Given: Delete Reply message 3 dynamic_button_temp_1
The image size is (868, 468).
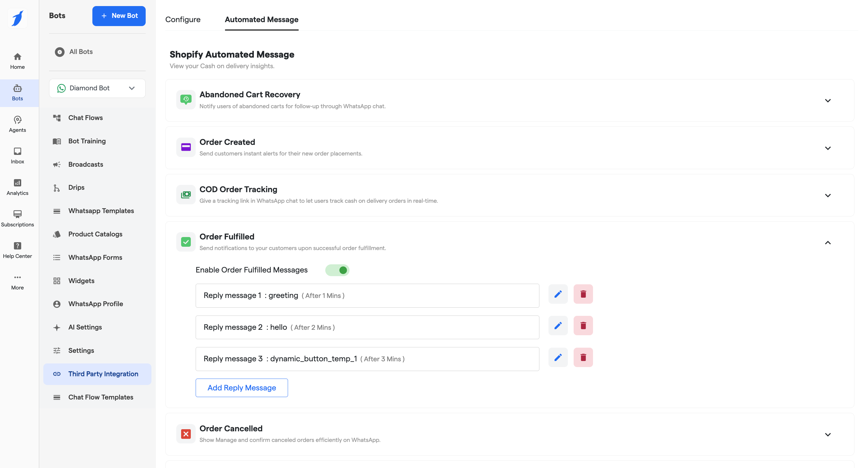Looking at the screenshot, I should pos(583,357).
